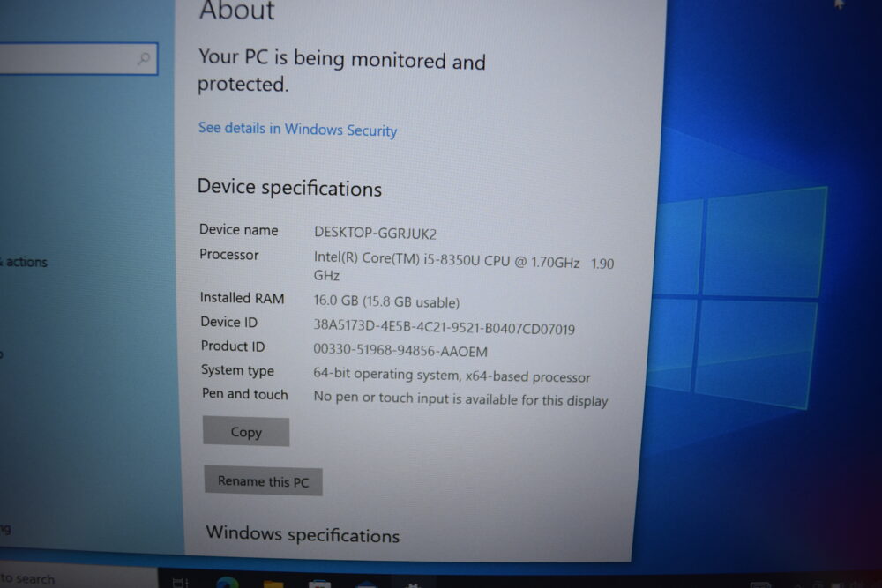
Task: Select Device ID value 38A5173D-4E5B-4C21-9521-B0407CD07019
Action: point(444,326)
